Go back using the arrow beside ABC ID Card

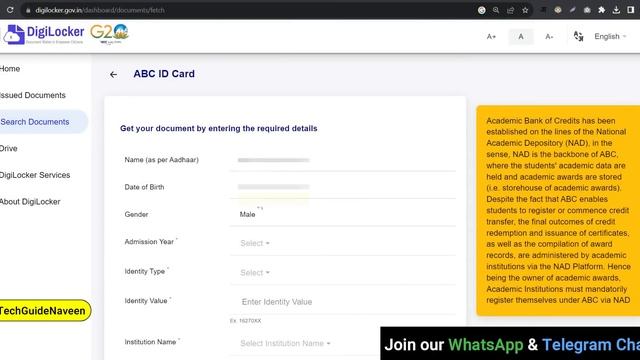113,74
